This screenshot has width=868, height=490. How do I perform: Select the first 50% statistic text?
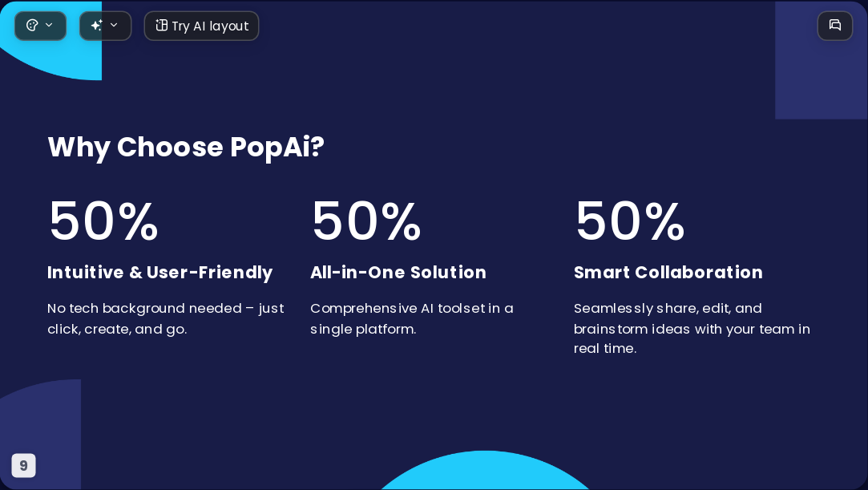tap(103, 221)
